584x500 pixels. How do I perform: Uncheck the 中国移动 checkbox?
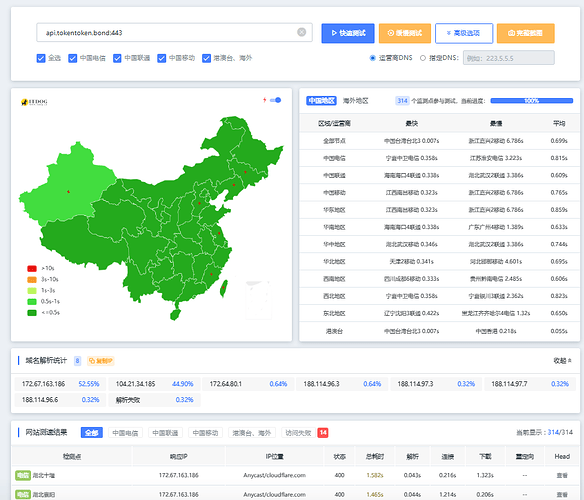(x=162, y=58)
